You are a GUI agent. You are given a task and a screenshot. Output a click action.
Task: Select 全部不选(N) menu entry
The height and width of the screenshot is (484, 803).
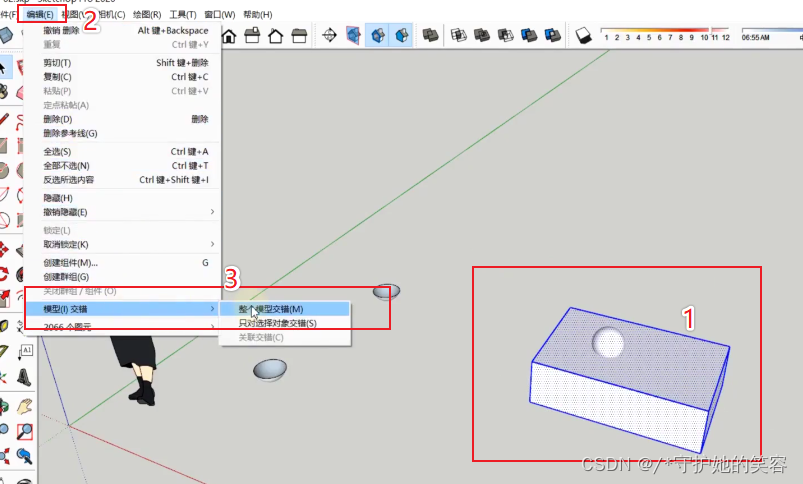tap(123, 165)
